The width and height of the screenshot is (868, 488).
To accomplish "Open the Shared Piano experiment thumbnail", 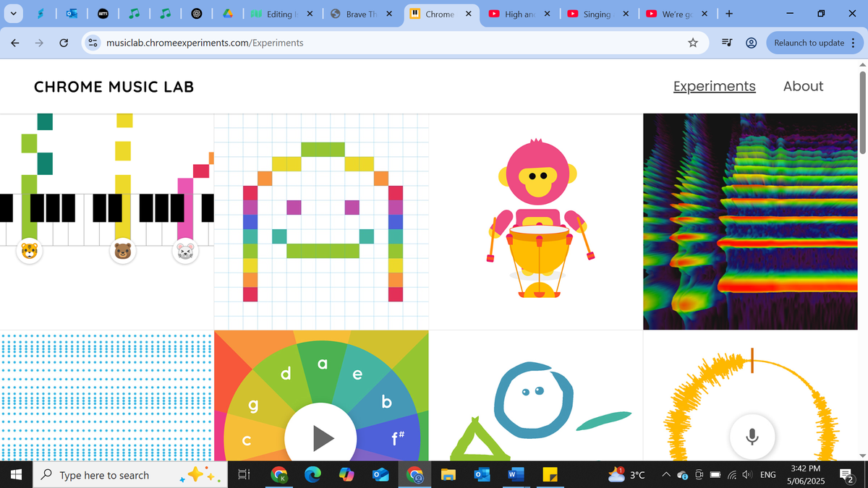I will point(107,221).
